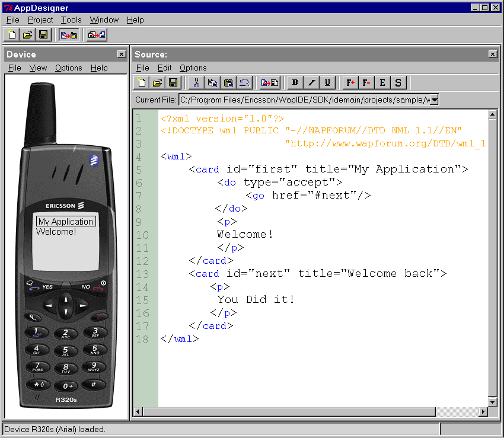Send source to device icon in Source toolbar
The image size is (504, 438).
270,83
